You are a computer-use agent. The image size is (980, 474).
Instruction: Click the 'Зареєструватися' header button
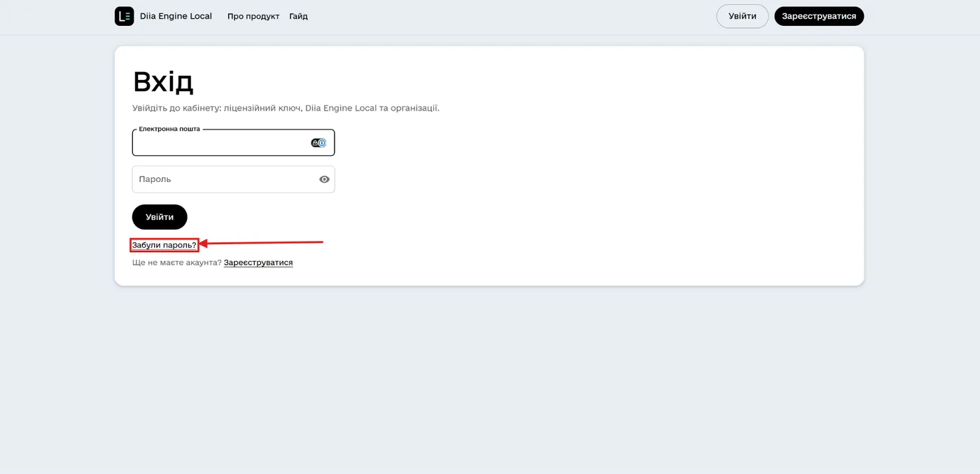[819, 16]
